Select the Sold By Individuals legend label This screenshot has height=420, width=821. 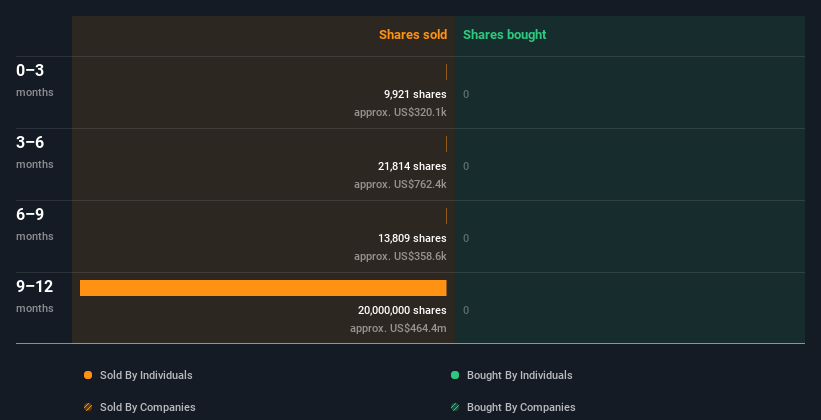[146, 375]
